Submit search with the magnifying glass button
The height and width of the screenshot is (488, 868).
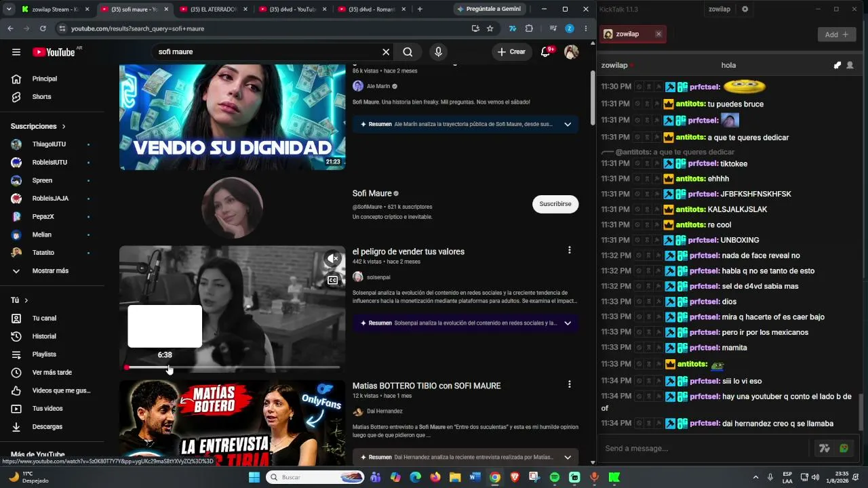[x=408, y=52]
